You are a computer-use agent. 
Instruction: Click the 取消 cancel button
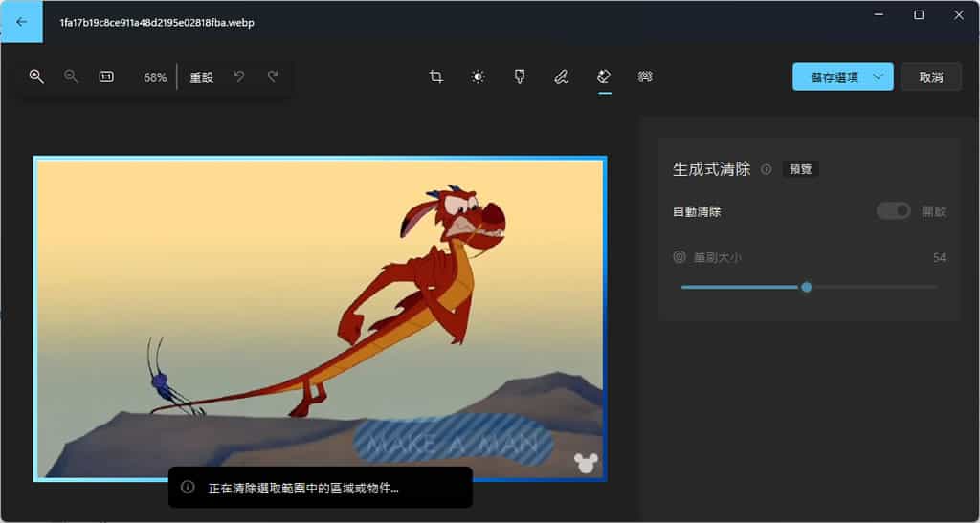tap(930, 76)
